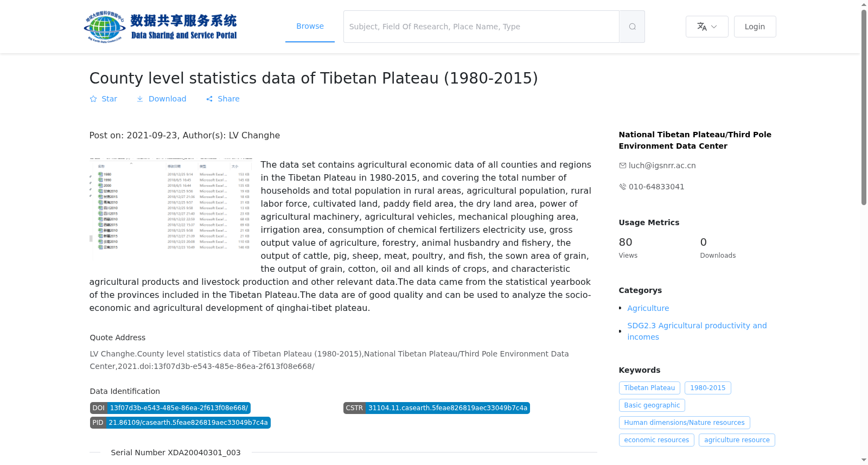Viewport: 868px width, 465px height.
Task: Select the Tibetan Plateau keyword tag
Action: pyautogui.click(x=649, y=388)
